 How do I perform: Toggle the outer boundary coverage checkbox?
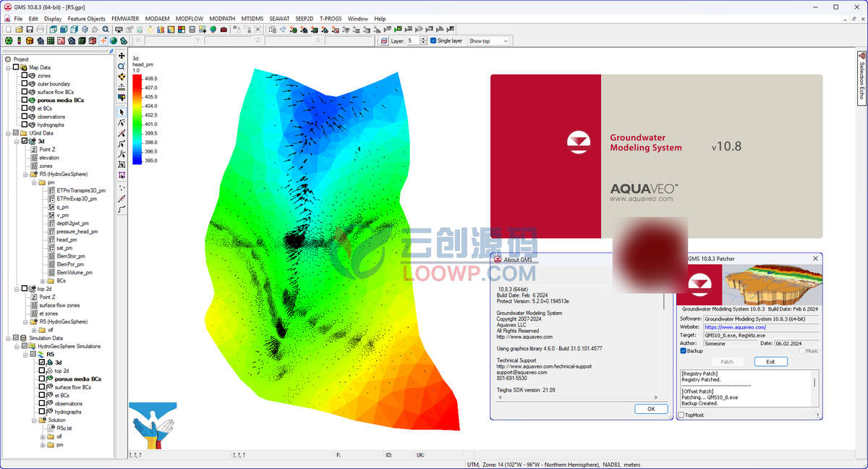(25, 84)
